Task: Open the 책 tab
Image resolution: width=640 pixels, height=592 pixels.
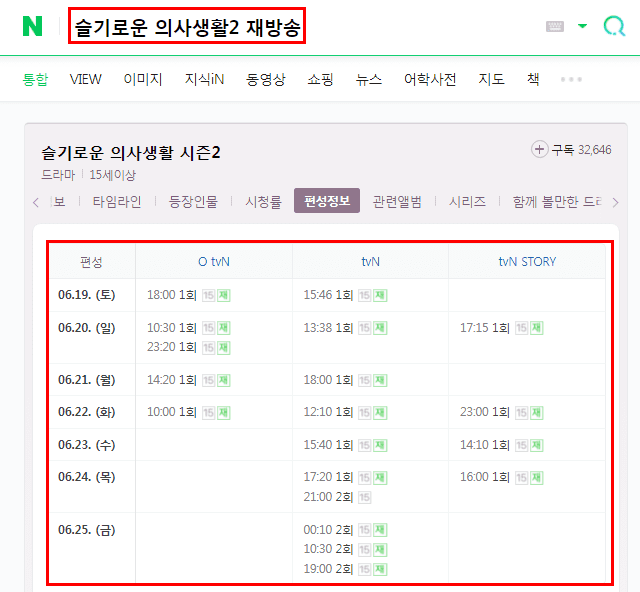Action: pyautogui.click(x=533, y=79)
